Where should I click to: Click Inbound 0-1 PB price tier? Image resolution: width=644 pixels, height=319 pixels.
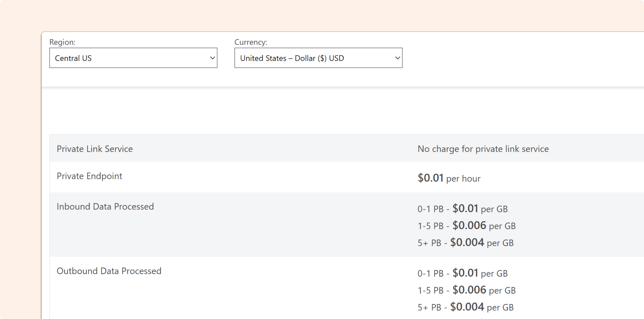pyautogui.click(x=463, y=209)
